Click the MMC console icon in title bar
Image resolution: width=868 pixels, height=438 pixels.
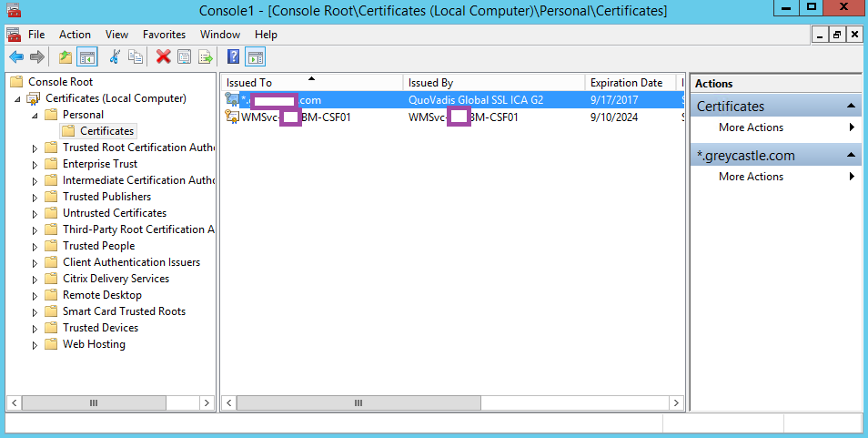(13, 9)
